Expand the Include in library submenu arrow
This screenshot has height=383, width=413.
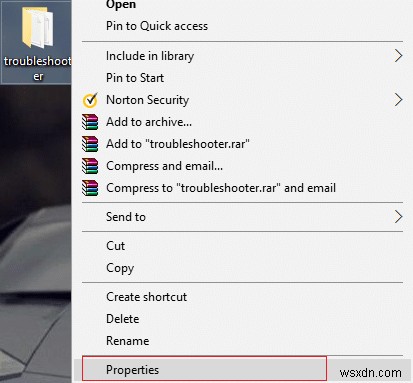tap(398, 56)
